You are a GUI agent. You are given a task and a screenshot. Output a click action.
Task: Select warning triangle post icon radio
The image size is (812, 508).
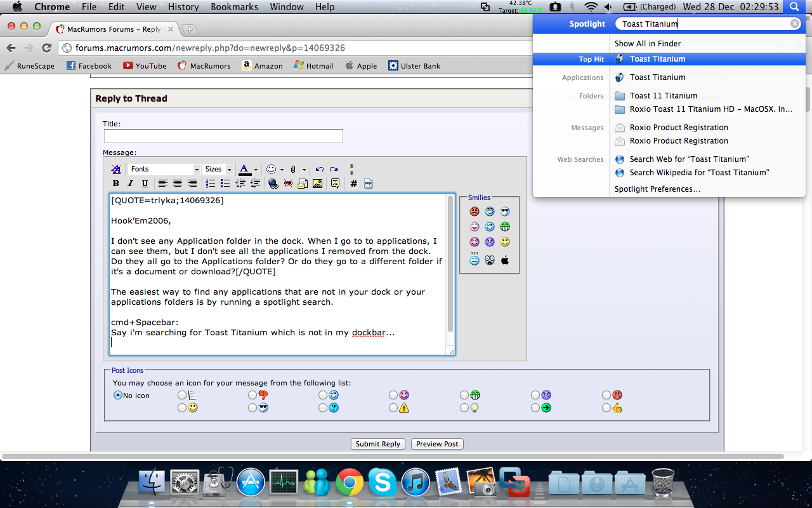click(x=394, y=408)
